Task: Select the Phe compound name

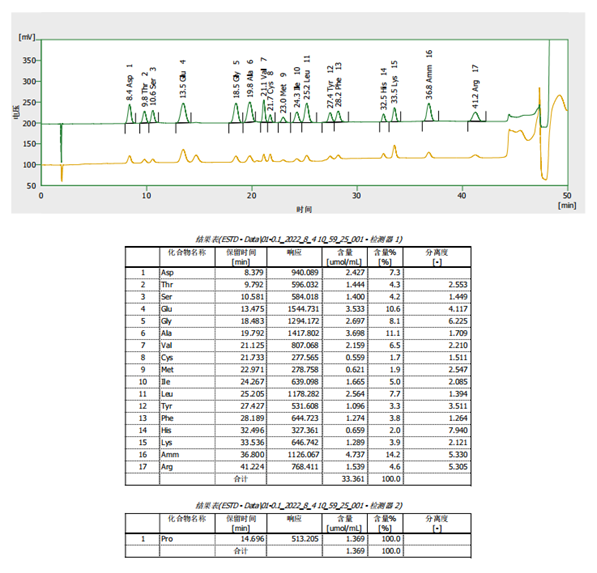Action: (167, 418)
